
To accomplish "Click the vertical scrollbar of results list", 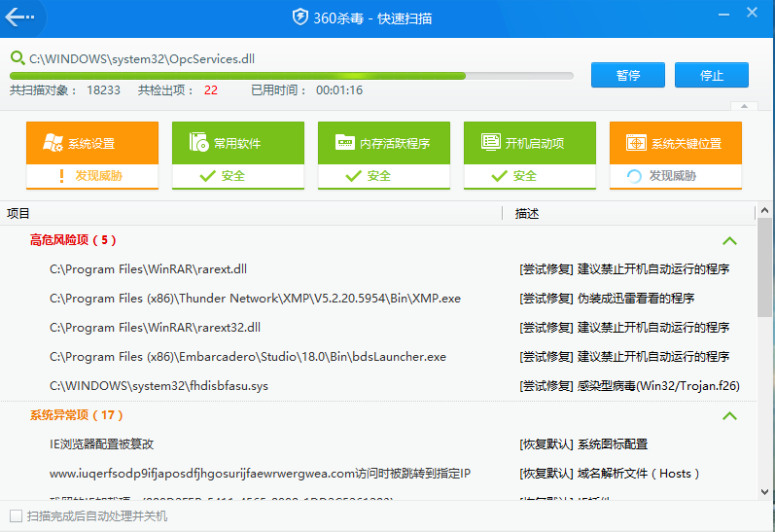I will (764, 272).
